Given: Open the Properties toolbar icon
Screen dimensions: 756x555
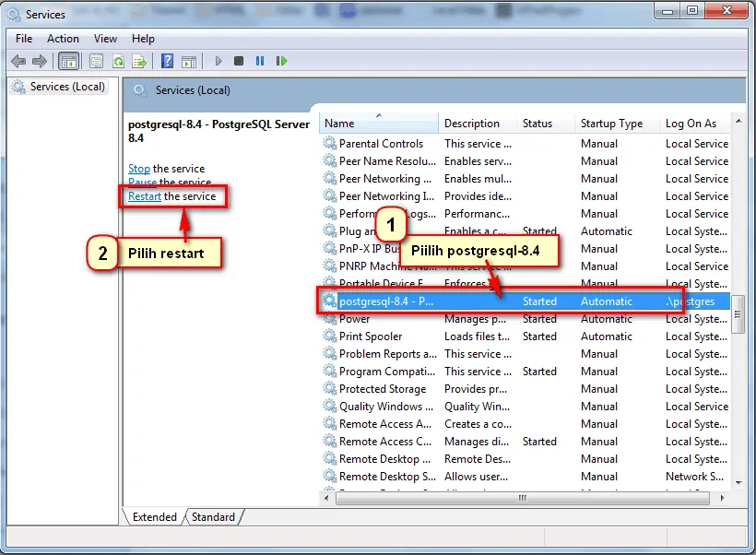Looking at the screenshot, I should coord(97,61).
